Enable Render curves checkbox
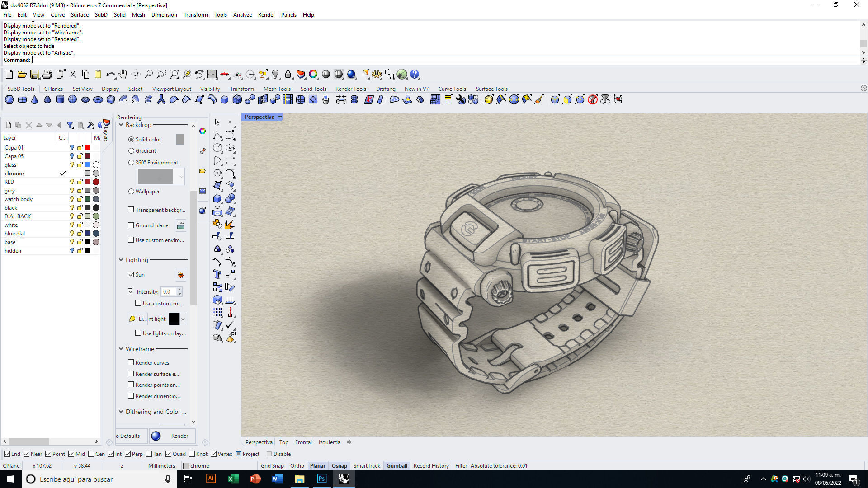Screen dimensions: 868x488 pyautogui.click(x=131, y=362)
